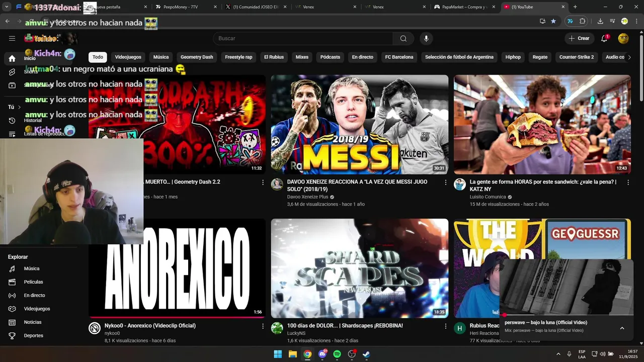Viewport: 644px width, 362px height.
Task: Open Spotify from the taskbar
Action: [x=337, y=354]
